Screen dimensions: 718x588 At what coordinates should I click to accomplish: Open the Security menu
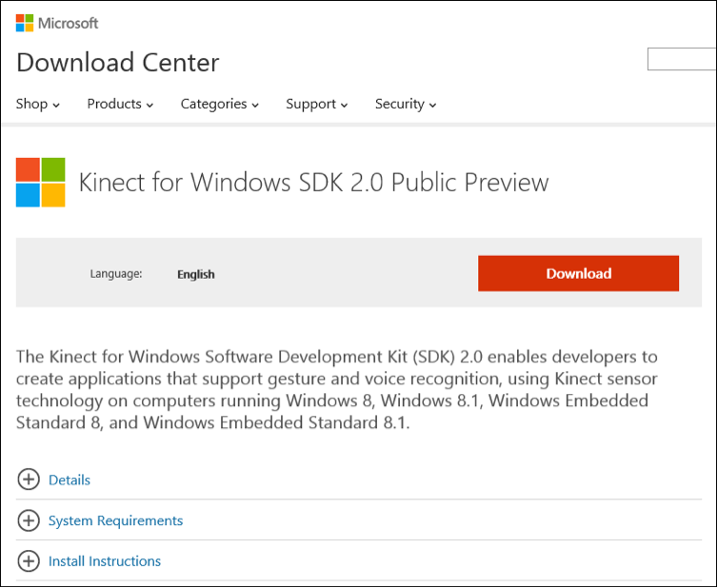coord(406,104)
